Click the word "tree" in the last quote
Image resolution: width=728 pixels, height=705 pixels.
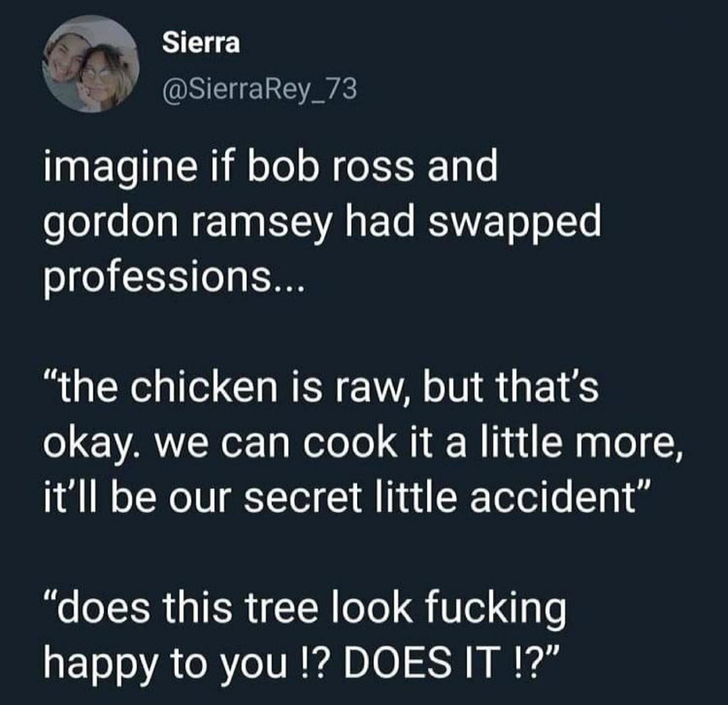point(284,608)
